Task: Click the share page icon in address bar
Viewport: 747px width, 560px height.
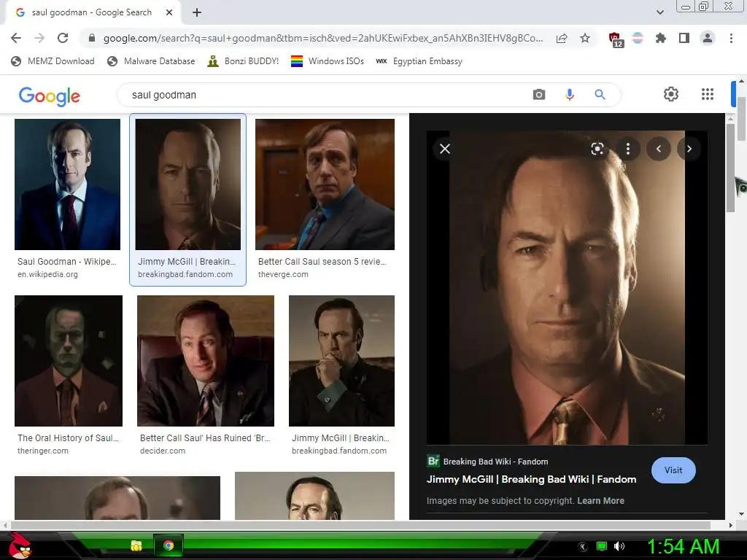Action: (x=562, y=38)
